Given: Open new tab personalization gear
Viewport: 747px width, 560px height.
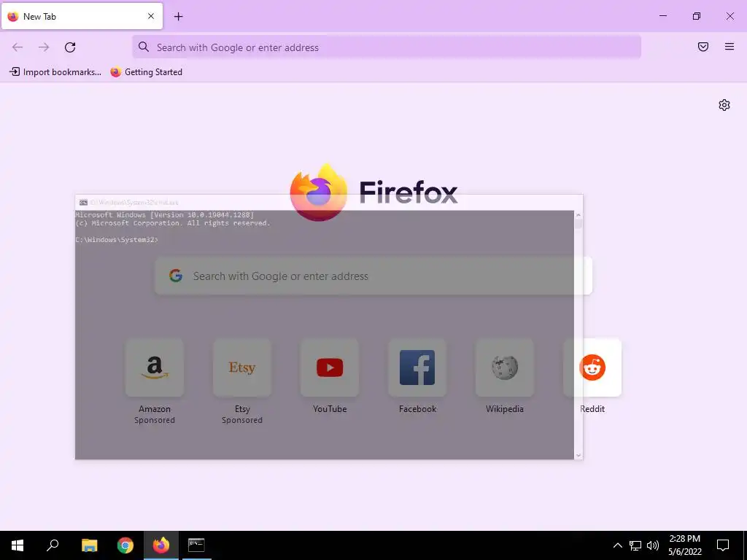Looking at the screenshot, I should (724, 105).
